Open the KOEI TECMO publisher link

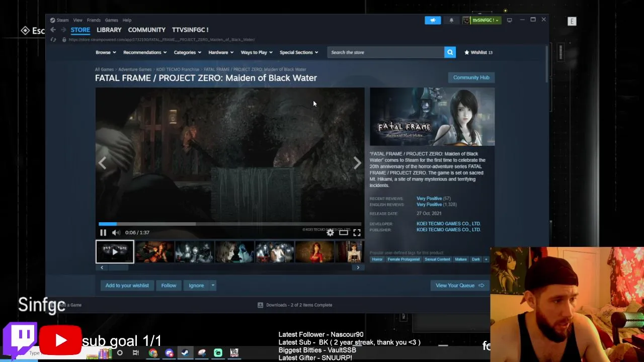pyautogui.click(x=448, y=230)
